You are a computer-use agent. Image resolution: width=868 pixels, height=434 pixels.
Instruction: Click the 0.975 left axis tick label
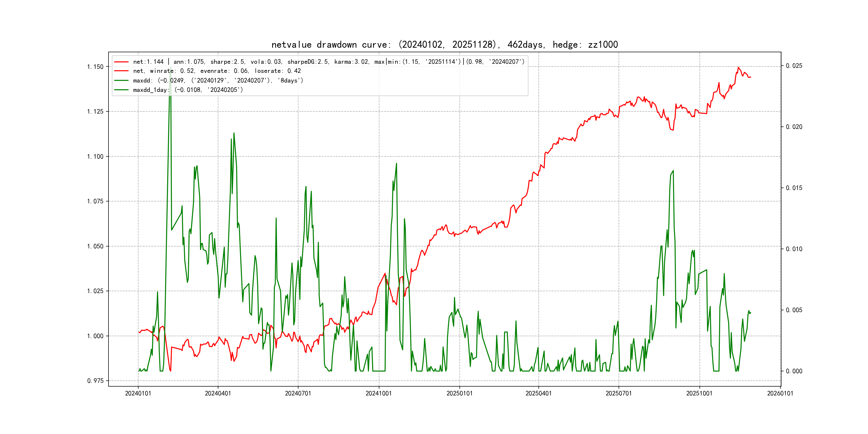(95, 381)
